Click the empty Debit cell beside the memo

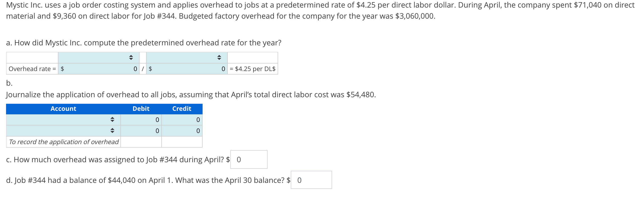point(141,142)
